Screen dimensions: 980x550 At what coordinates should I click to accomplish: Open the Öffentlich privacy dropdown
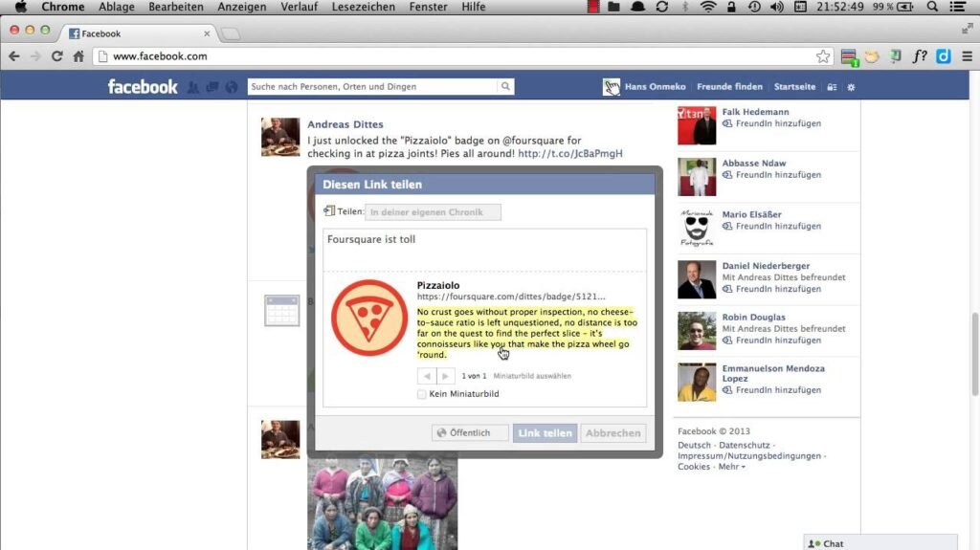[470, 433]
